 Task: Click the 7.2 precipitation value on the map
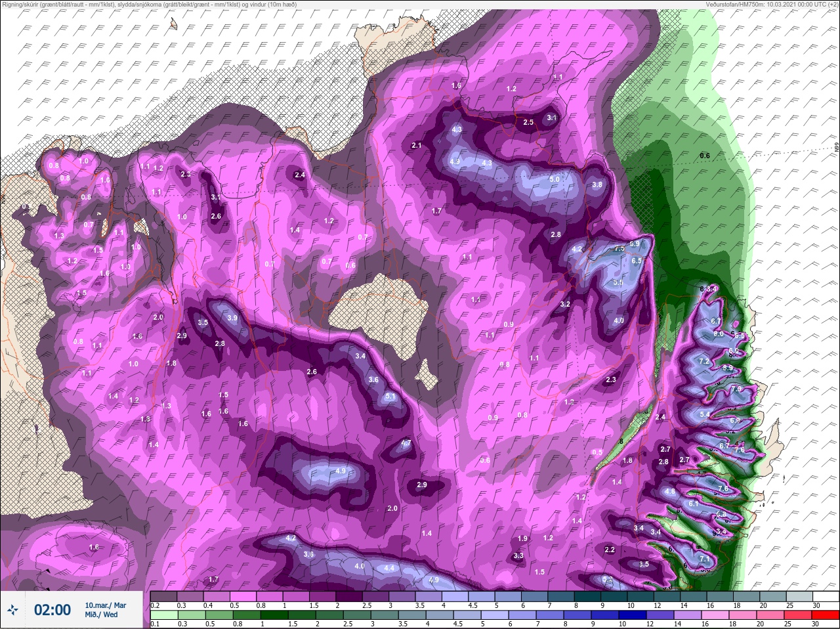point(704,362)
